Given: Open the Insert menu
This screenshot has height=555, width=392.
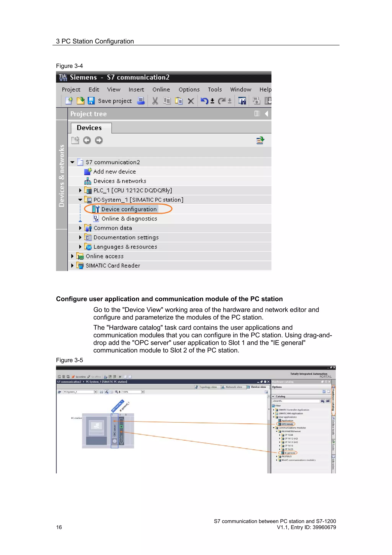Looking at the screenshot, I should 136,89.
